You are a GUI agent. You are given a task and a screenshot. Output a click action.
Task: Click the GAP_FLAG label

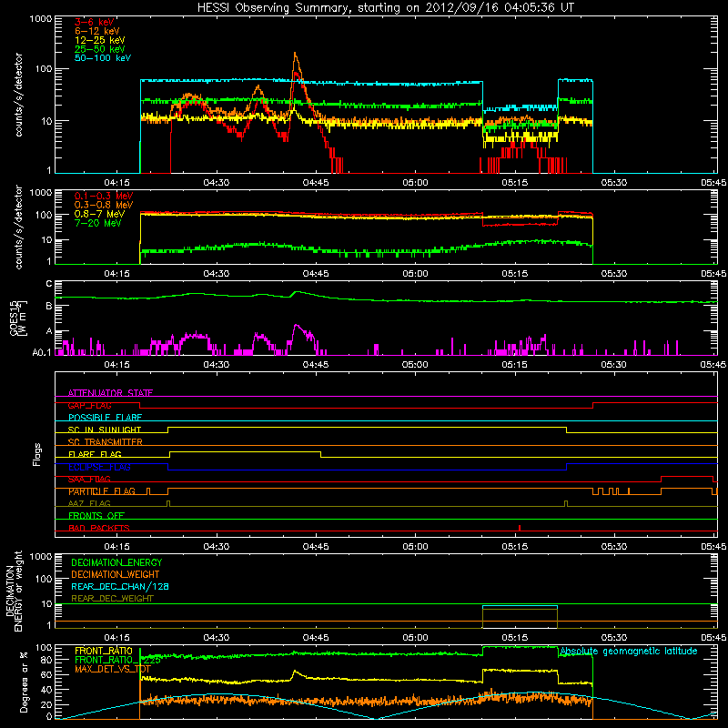pyautogui.click(x=90, y=405)
